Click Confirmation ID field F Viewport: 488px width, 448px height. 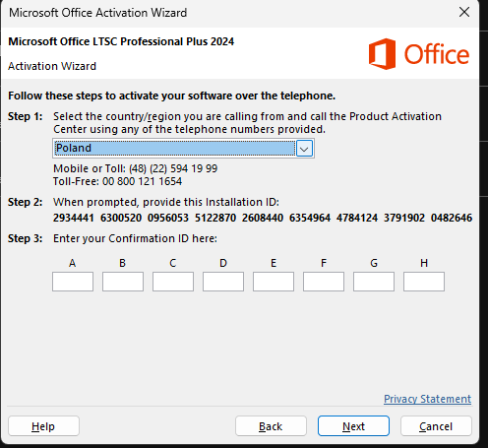coord(324,282)
